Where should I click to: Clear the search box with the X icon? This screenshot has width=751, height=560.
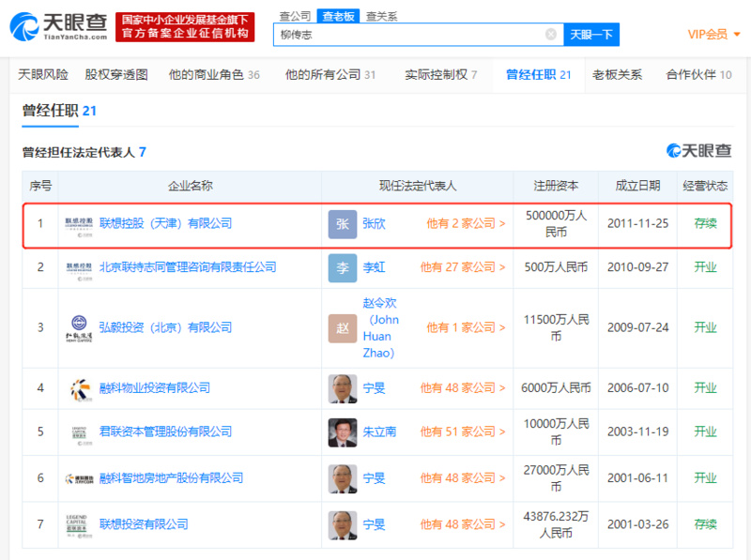click(550, 34)
